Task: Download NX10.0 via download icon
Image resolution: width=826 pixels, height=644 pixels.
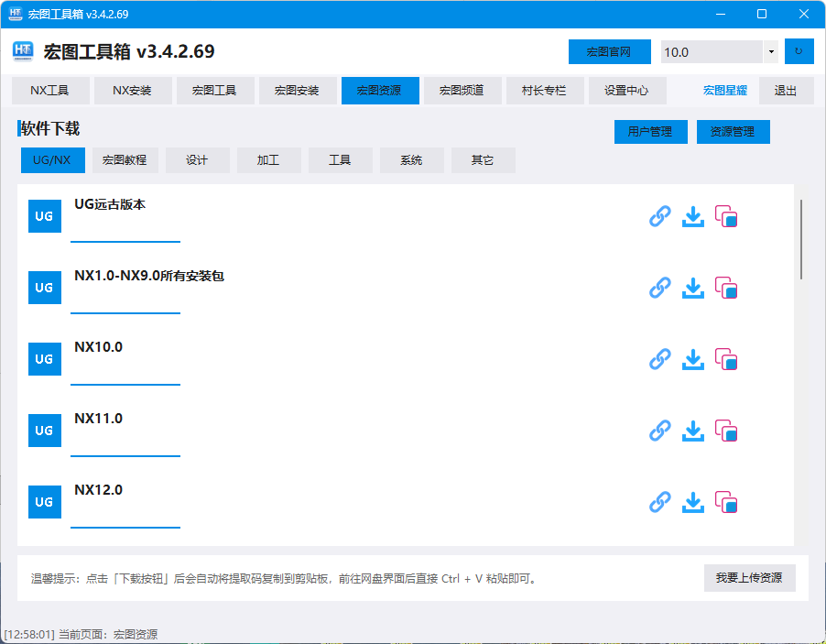Action: click(692, 359)
